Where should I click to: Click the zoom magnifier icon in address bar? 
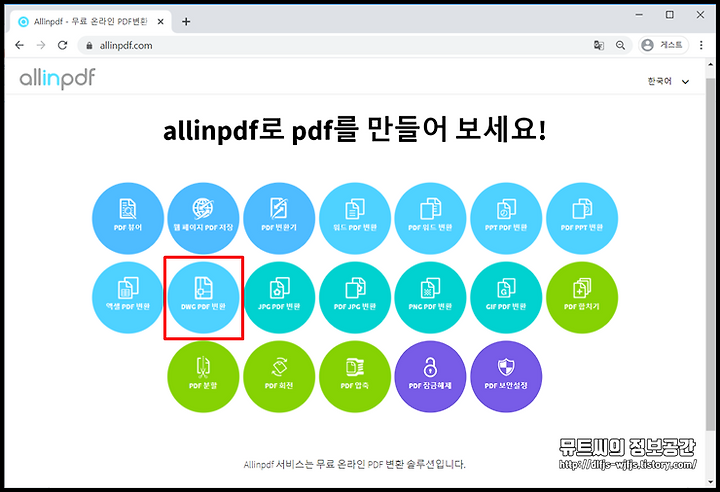pyautogui.click(x=620, y=45)
